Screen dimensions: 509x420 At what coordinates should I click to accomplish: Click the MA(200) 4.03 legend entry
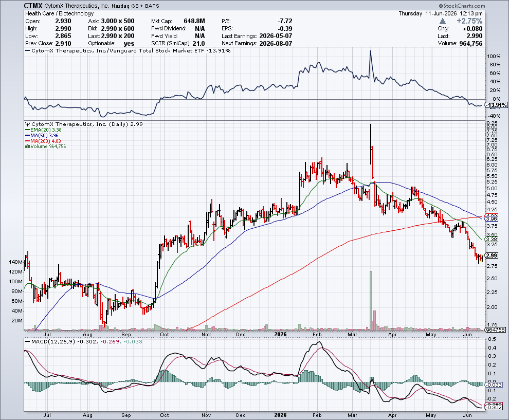[43, 141]
